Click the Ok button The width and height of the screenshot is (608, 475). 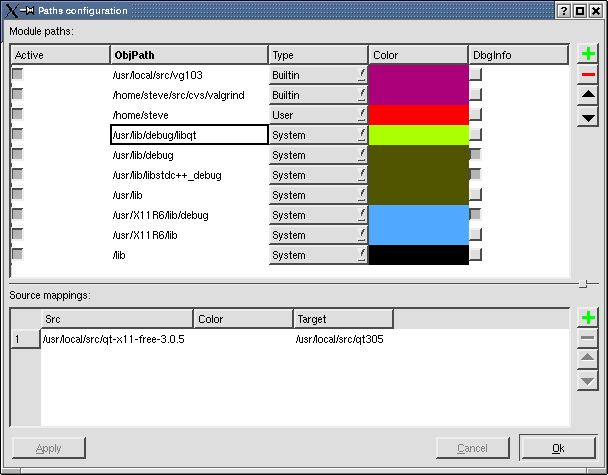pyautogui.click(x=557, y=447)
